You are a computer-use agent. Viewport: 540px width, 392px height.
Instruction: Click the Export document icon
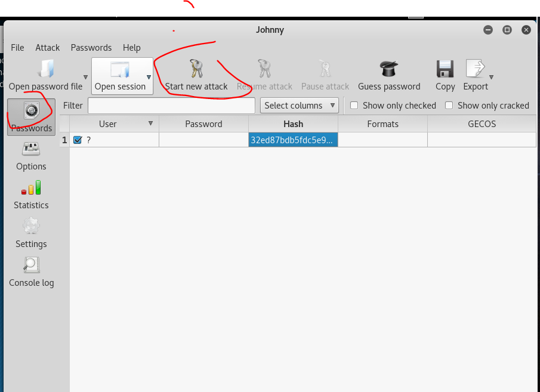[475, 69]
